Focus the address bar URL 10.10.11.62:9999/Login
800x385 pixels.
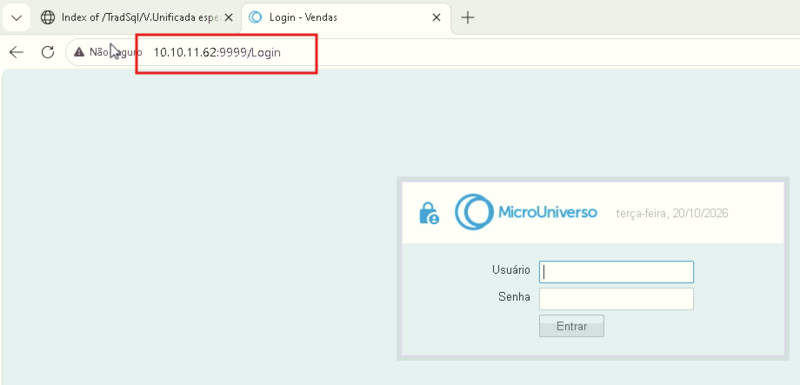click(217, 53)
